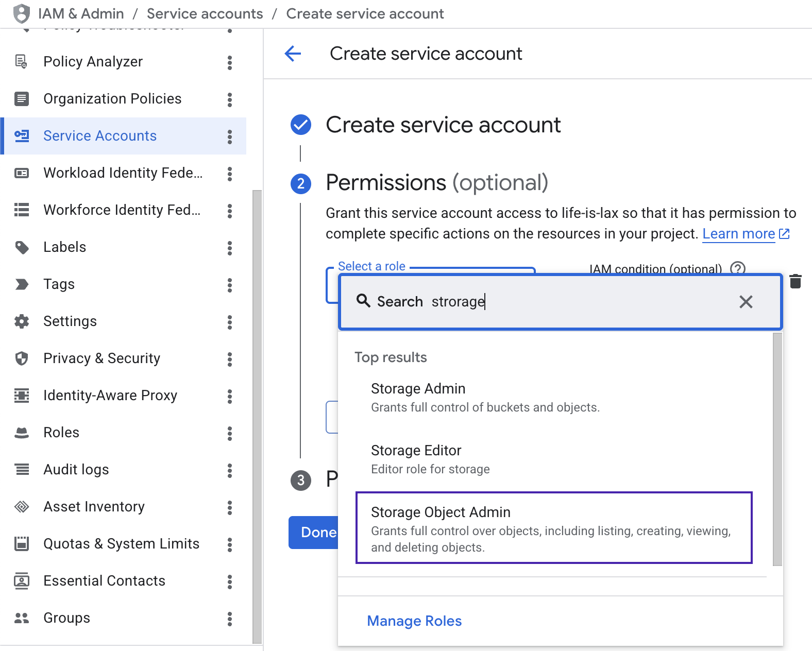
Task: Go to IAM & Admin breadcrumb
Action: tap(81, 14)
